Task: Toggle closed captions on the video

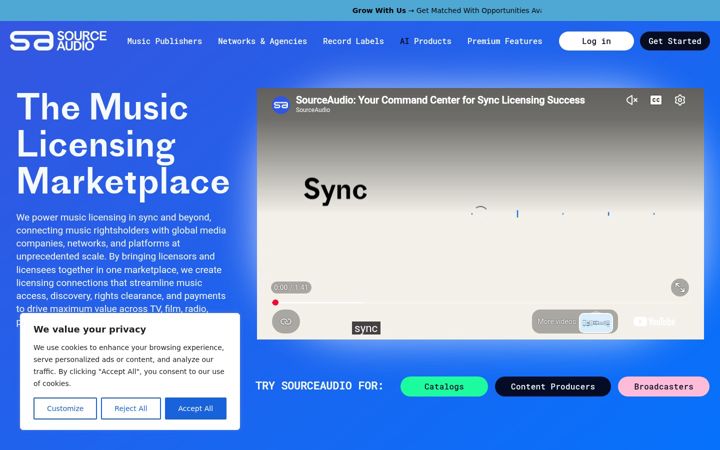Action: pos(656,100)
